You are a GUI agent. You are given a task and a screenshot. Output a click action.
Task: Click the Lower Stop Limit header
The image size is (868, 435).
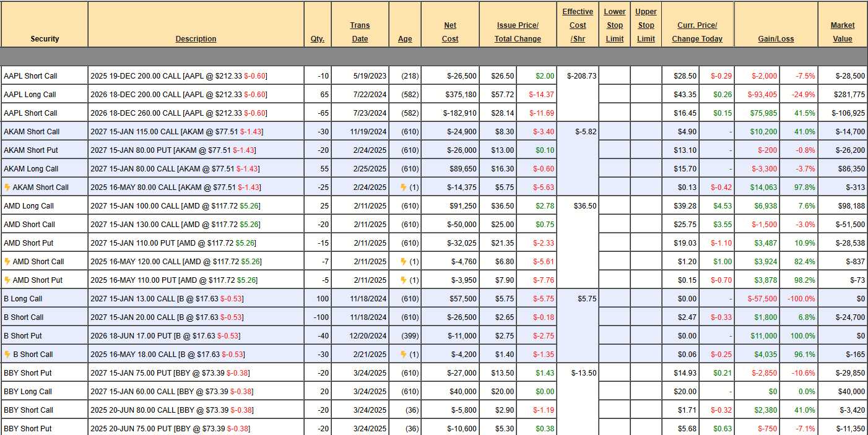click(614, 25)
